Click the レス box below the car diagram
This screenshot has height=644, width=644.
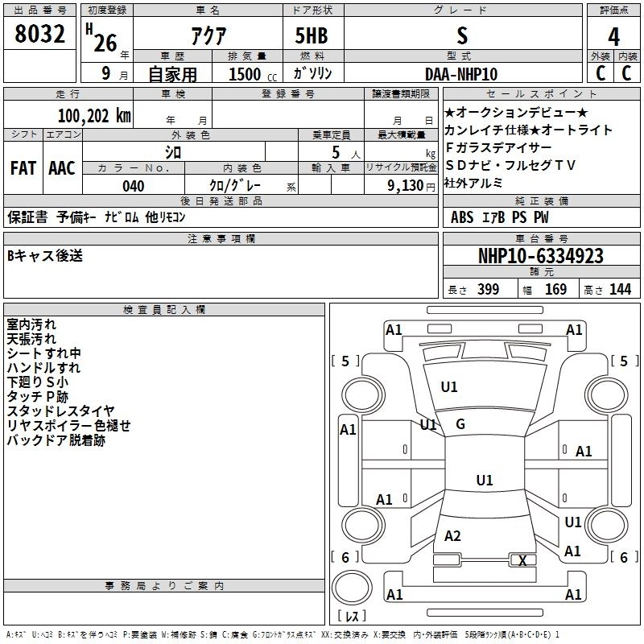click(352, 616)
